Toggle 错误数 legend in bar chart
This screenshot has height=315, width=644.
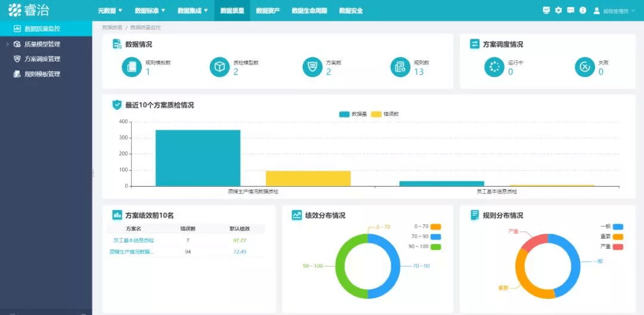pyautogui.click(x=385, y=114)
